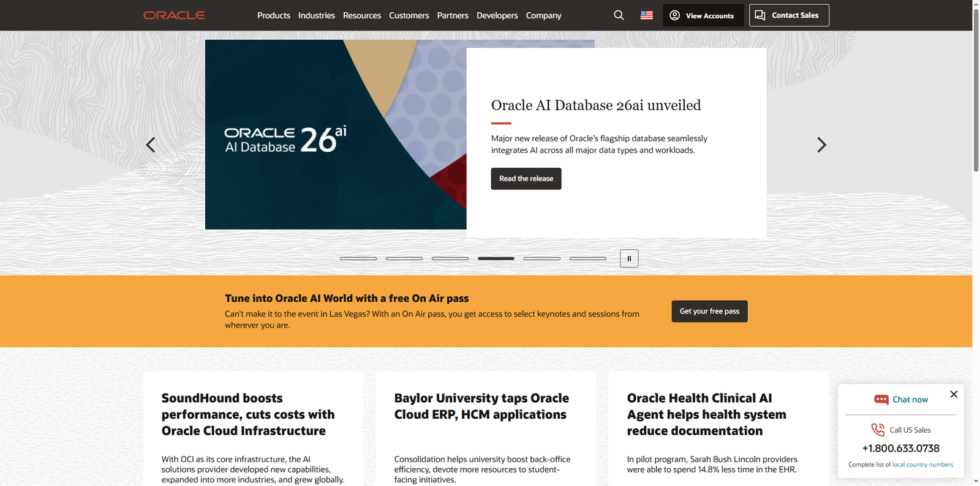The width and height of the screenshot is (980, 486).
Task: Open SoundHound boosts performance article
Action: [248, 414]
